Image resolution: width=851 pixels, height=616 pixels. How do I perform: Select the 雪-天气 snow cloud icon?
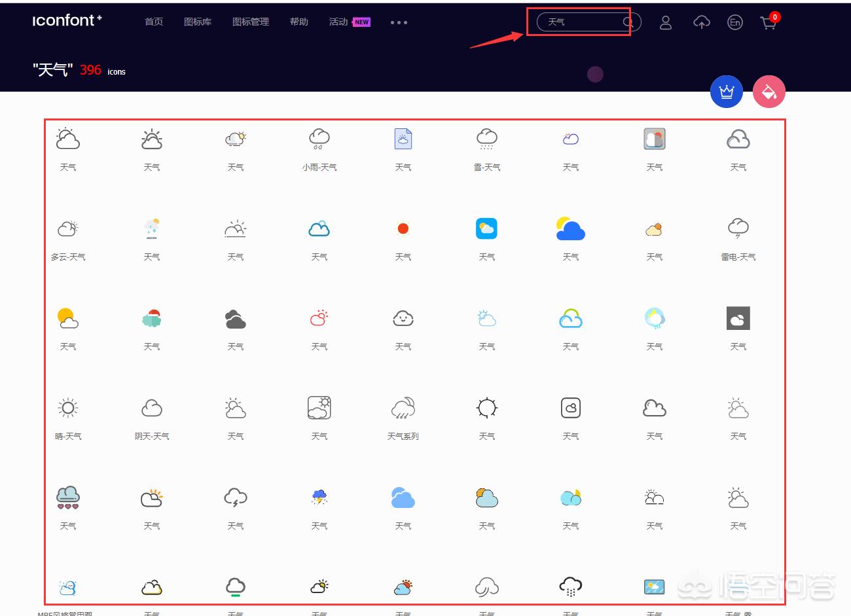tap(487, 139)
